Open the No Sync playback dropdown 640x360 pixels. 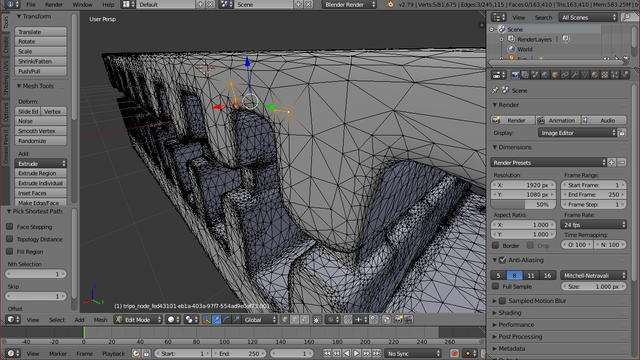(413, 353)
